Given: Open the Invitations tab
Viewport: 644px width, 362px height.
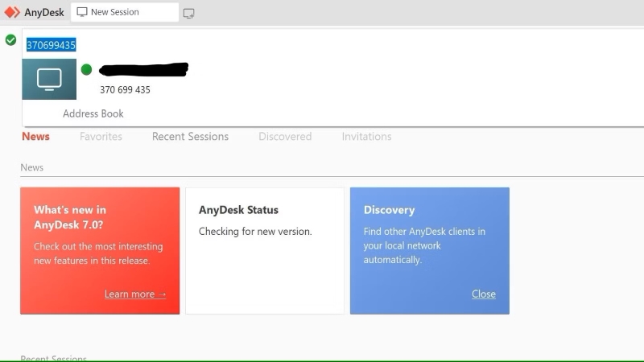Looking at the screenshot, I should coord(366,136).
